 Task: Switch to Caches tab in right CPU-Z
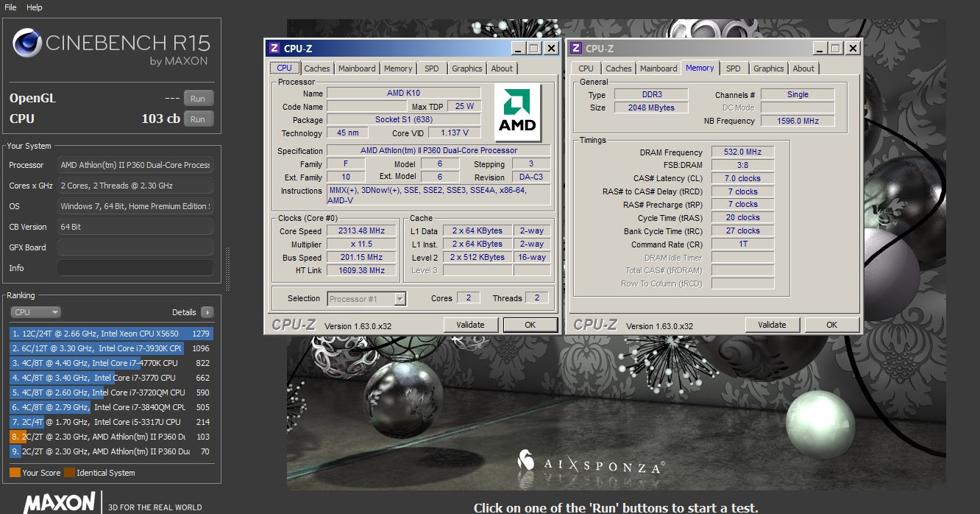pos(619,68)
